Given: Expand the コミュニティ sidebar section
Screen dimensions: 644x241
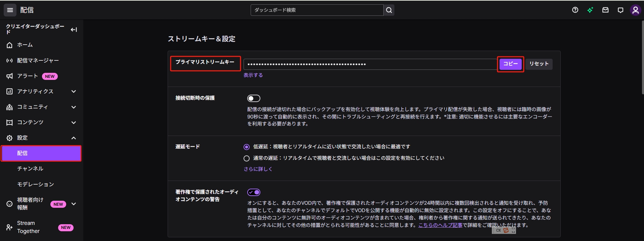Looking at the screenshot, I should tap(74, 107).
